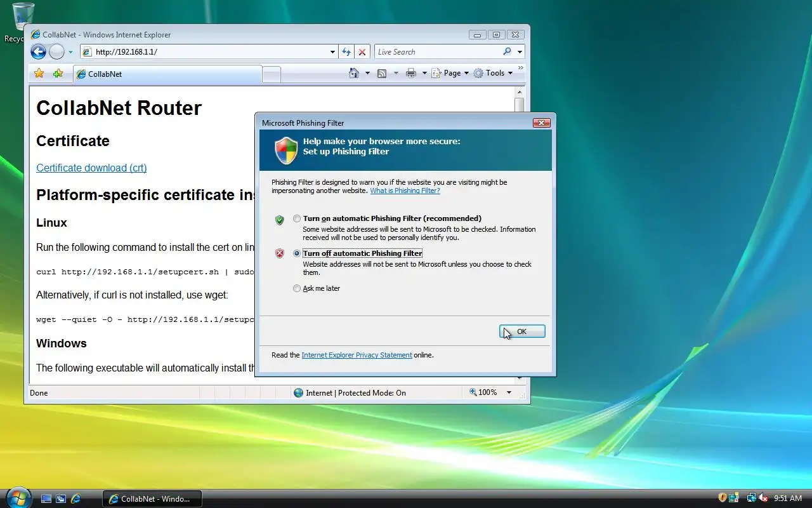Select the CollabNet browser tab
The height and width of the screenshot is (508, 812).
pyautogui.click(x=167, y=74)
